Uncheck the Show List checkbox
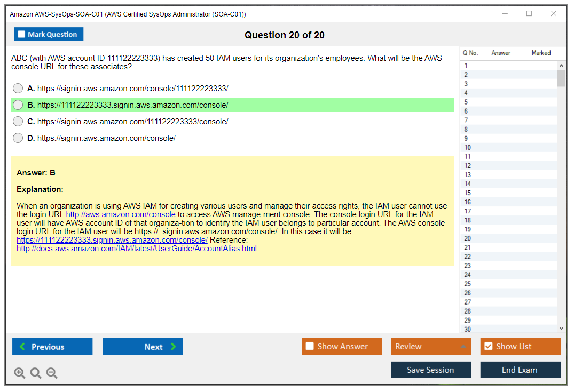This screenshot has height=392, width=574. coord(488,347)
